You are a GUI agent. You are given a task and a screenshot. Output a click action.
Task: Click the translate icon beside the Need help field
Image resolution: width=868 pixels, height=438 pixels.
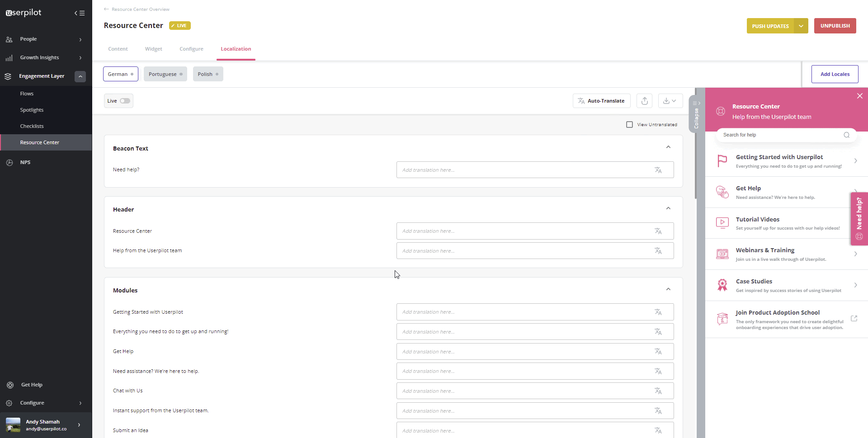[x=659, y=170]
